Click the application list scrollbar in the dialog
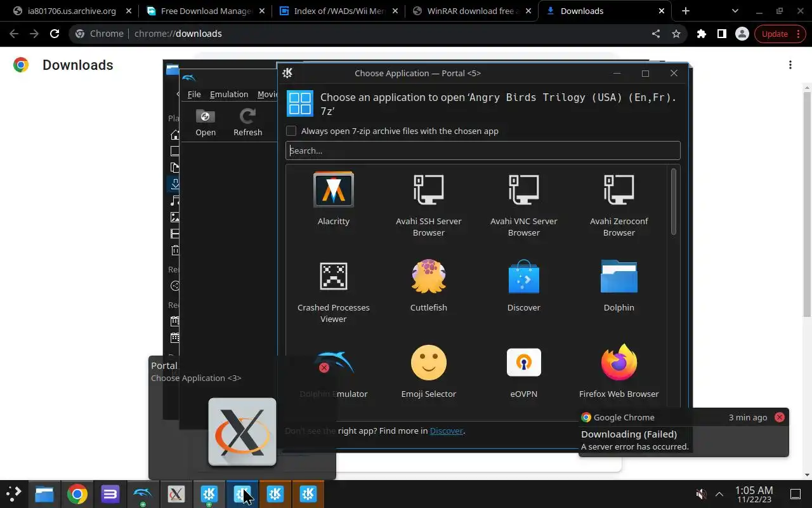The height and width of the screenshot is (508, 812). coord(674,202)
